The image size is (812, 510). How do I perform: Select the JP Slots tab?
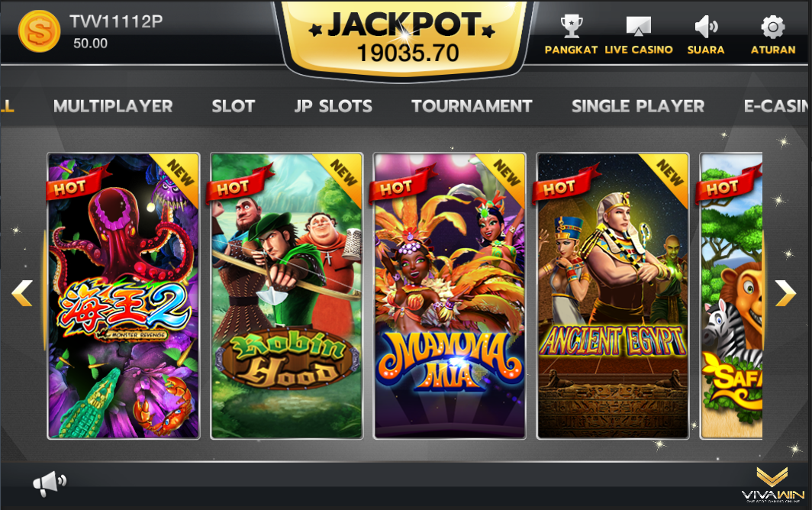click(x=333, y=106)
